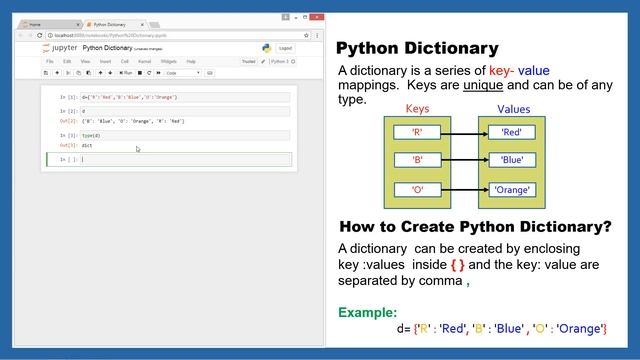Screen dimensions: 640x360
Task: Click the Python 3 kernel name
Action: (280, 62)
